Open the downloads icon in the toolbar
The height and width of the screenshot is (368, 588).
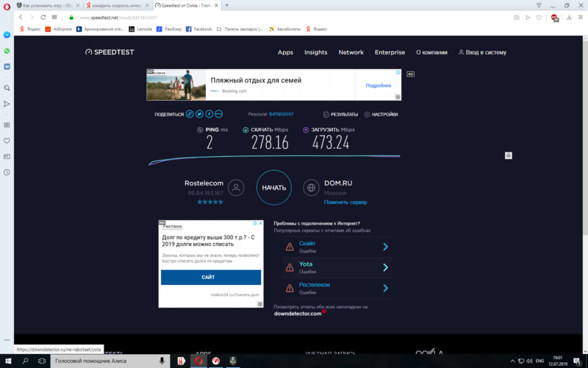pos(569,17)
